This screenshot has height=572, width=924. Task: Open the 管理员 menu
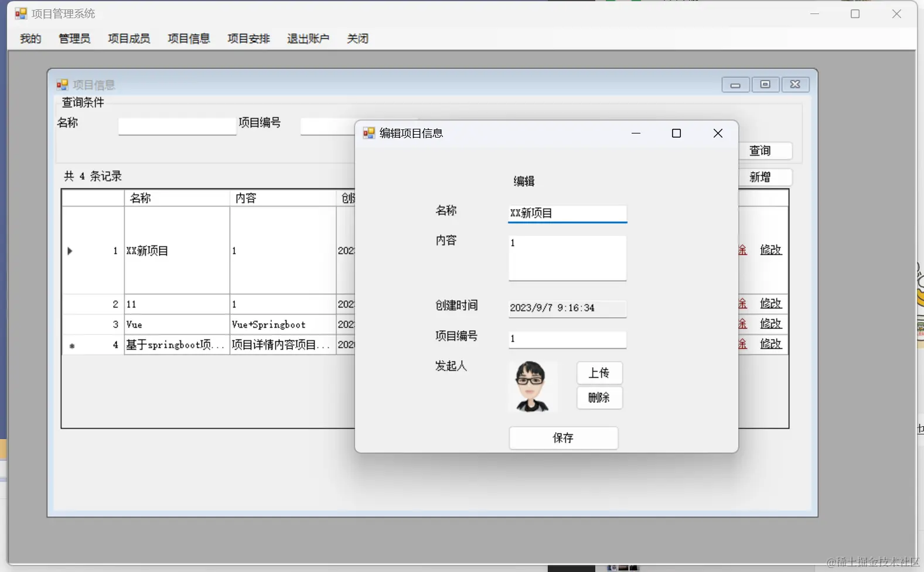pyautogui.click(x=74, y=39)
